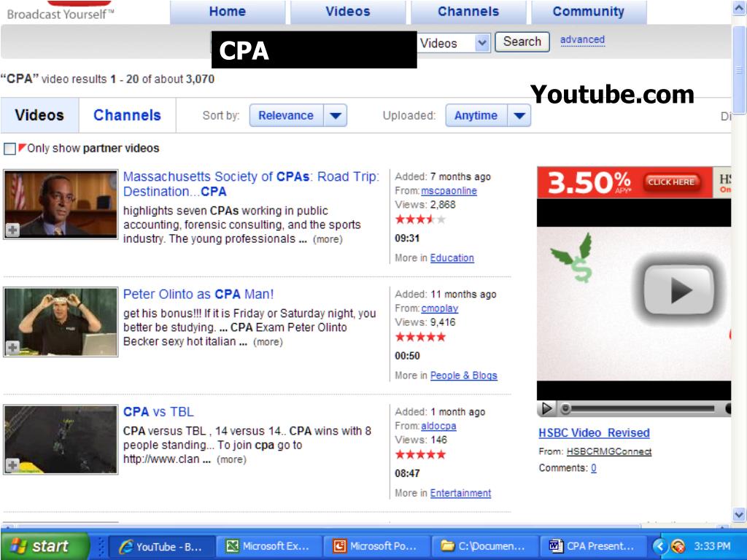
Task: Expand (more) on Peter Olinto description
Action: click(268, 342)
